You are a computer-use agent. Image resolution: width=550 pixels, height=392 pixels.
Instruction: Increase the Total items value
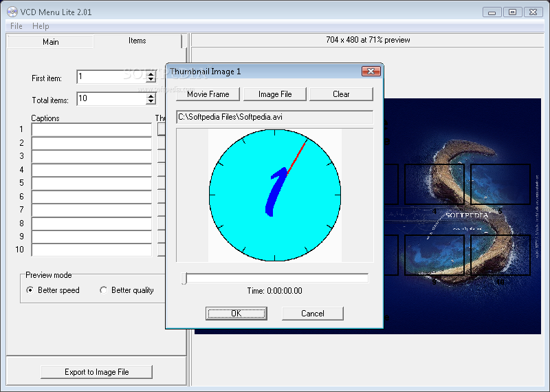[x=151, y=96]
